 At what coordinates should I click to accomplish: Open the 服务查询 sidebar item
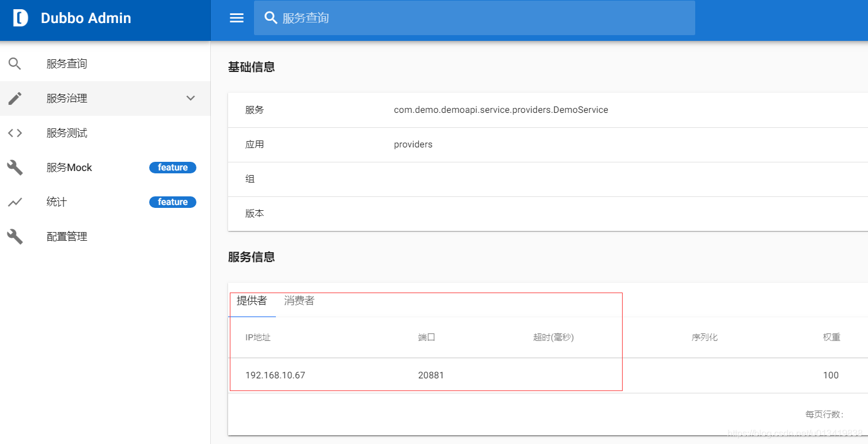[x=105, y=64]
